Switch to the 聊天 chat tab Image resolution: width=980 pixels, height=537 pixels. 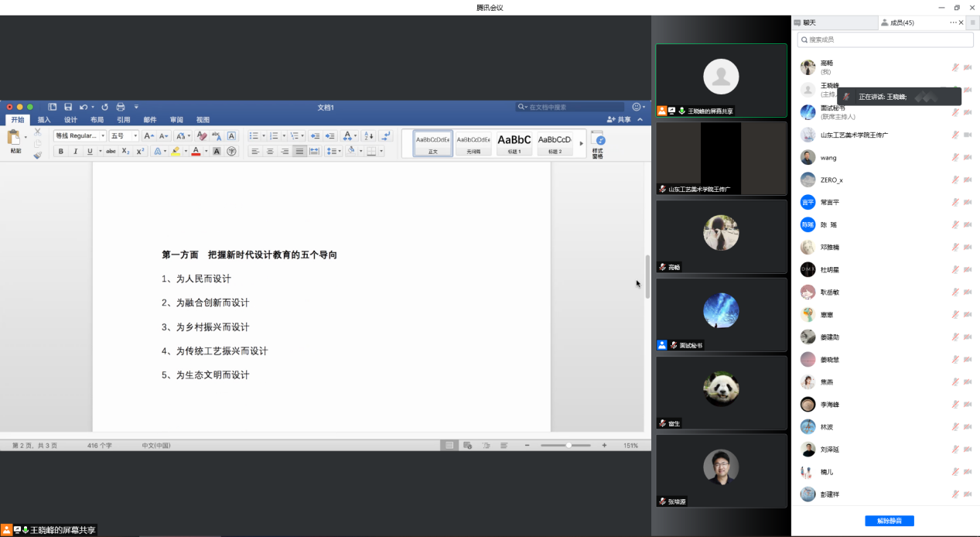tap(809, 22)
